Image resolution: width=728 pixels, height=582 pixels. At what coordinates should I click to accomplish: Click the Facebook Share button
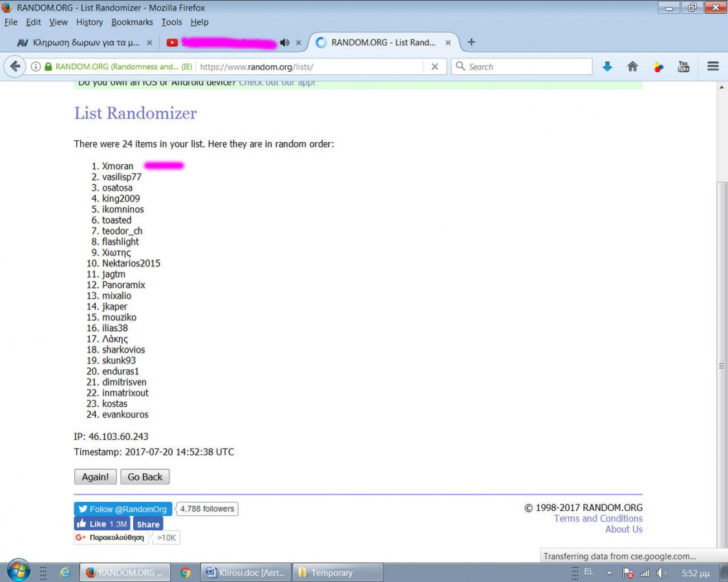pyautogui.click(x=148, y=524)
